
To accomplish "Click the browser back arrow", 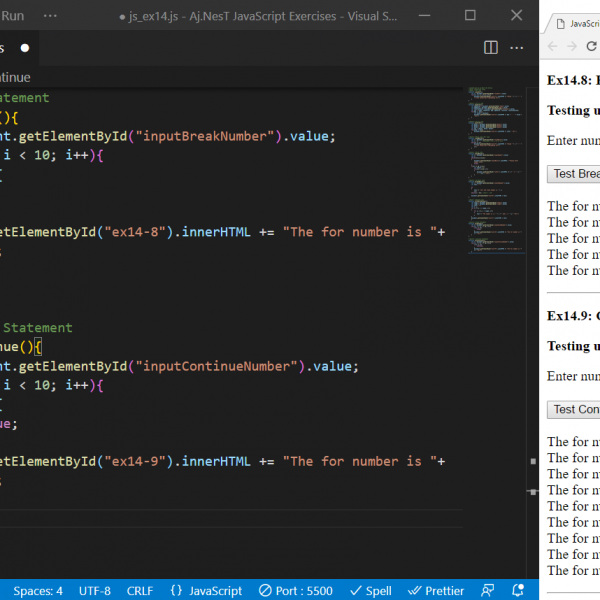I will (553, 47).
